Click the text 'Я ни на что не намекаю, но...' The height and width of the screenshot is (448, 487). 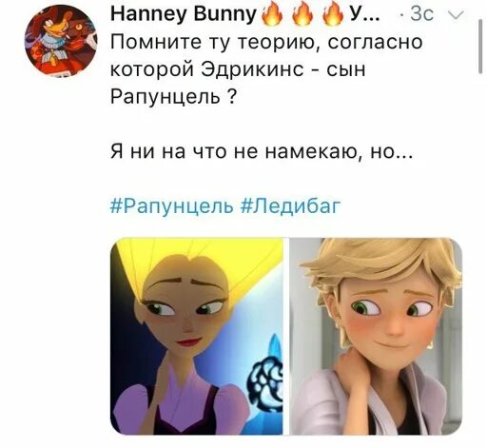(x=262, y=151)
